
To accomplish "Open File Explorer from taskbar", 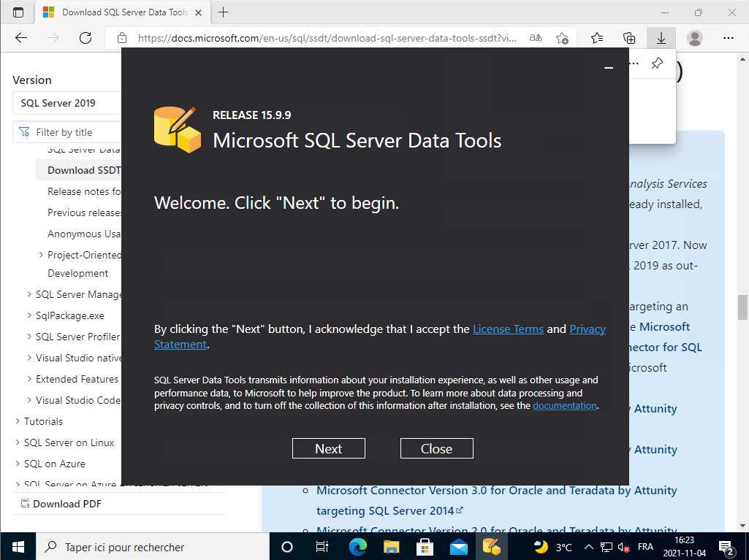I will 391,547.
